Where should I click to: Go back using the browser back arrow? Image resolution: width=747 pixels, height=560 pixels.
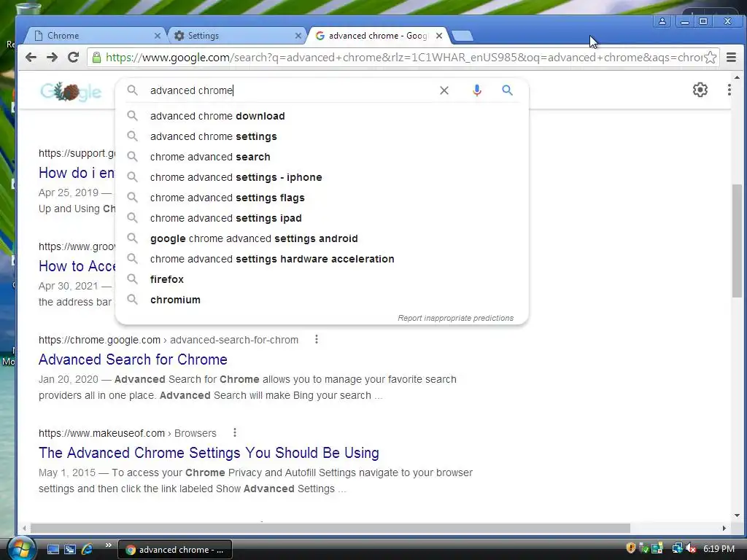point(31,58)
